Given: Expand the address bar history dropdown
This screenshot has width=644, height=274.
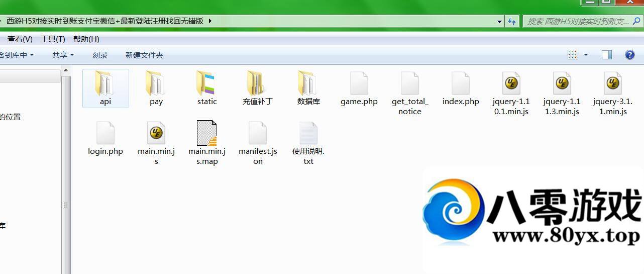Looking at the screenshot, I should point(499,21).
